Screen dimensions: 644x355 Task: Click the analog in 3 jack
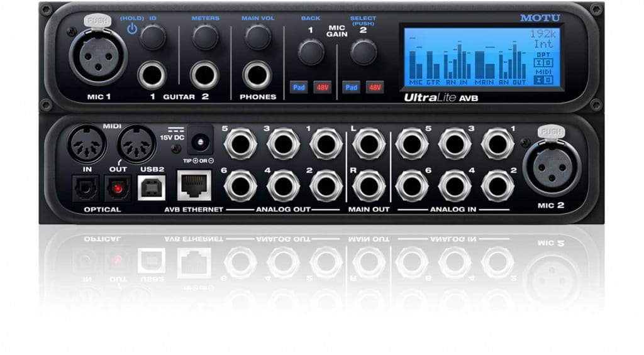(x=455, y=144)
